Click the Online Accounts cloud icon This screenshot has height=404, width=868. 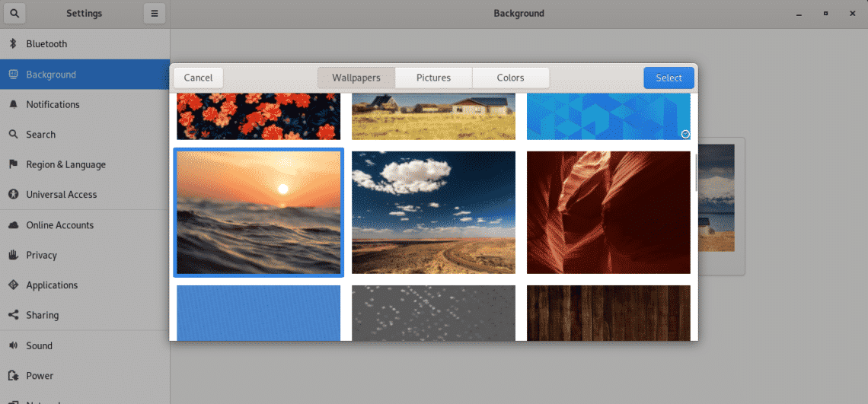click(13, 225)
